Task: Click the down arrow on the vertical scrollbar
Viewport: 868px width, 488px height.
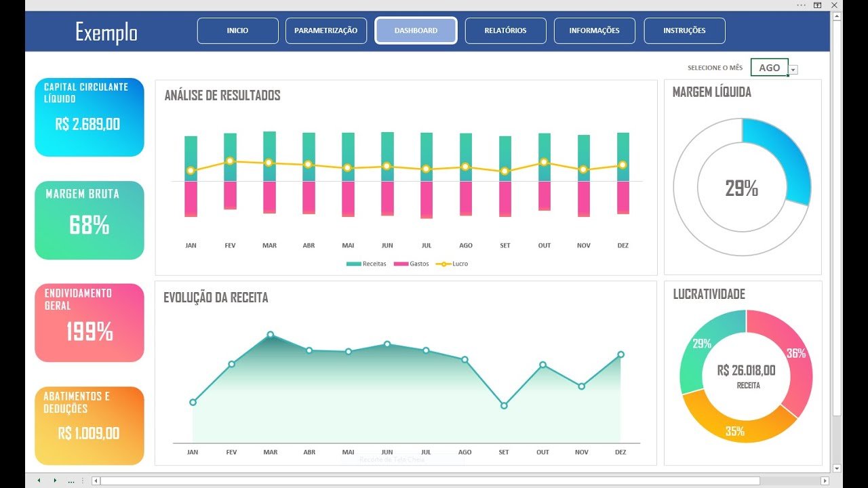Action: 836,468
